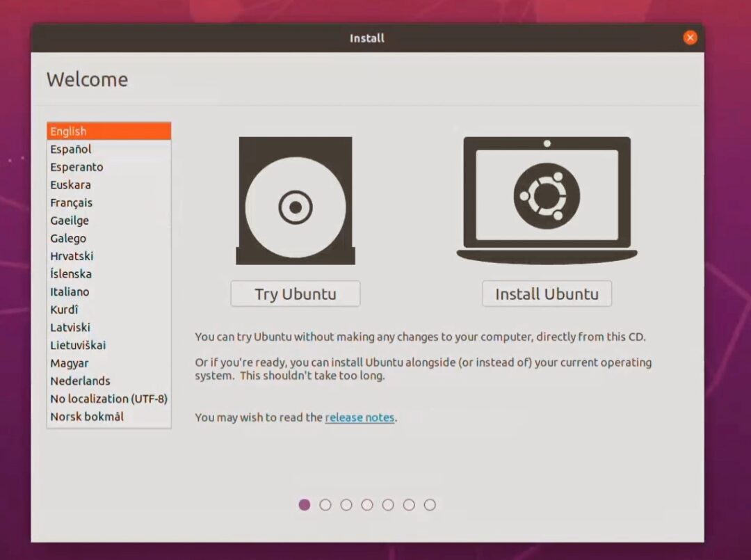
Task: Select Kurdî language
Action: tap(108, 310)
